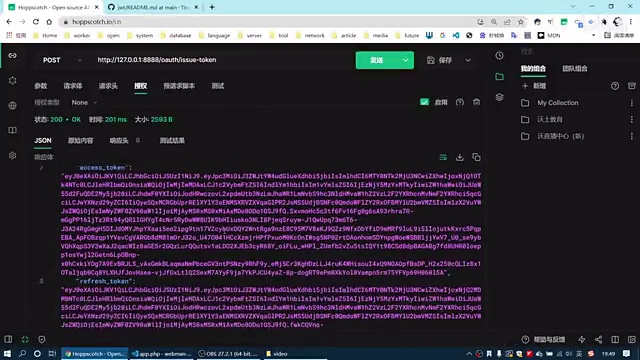
Task: Open the test results tab
Action: (x=172, y=140)
